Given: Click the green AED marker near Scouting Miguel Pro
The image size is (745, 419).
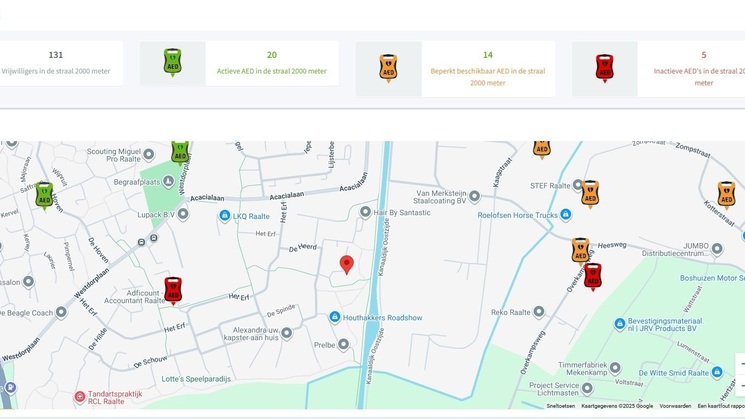Looking at the screenshot, I should point(180,151).
